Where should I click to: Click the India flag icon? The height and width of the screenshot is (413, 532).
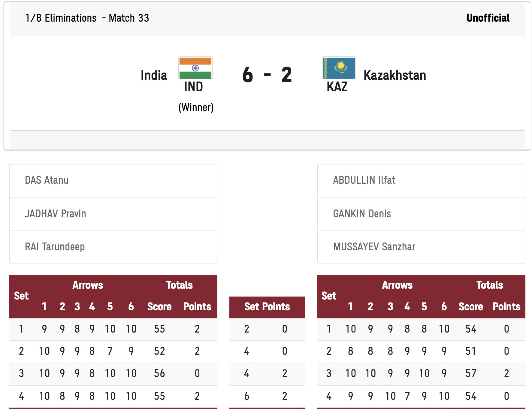point(195,68)
